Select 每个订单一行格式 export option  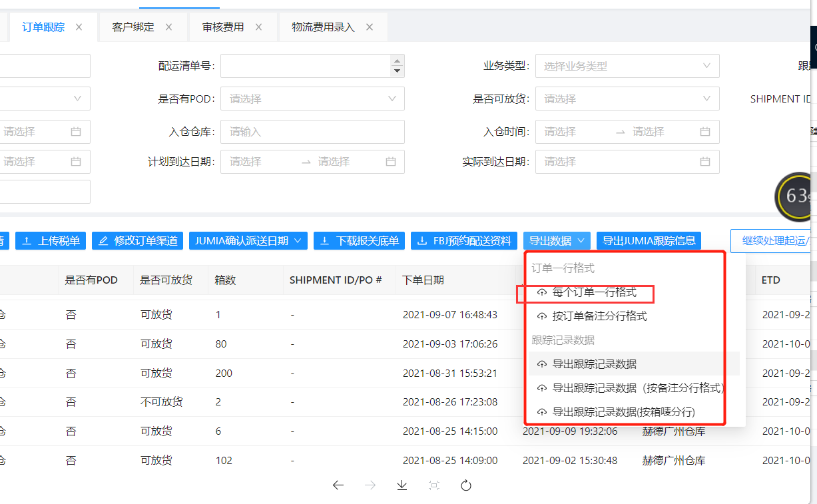point(594,292)
